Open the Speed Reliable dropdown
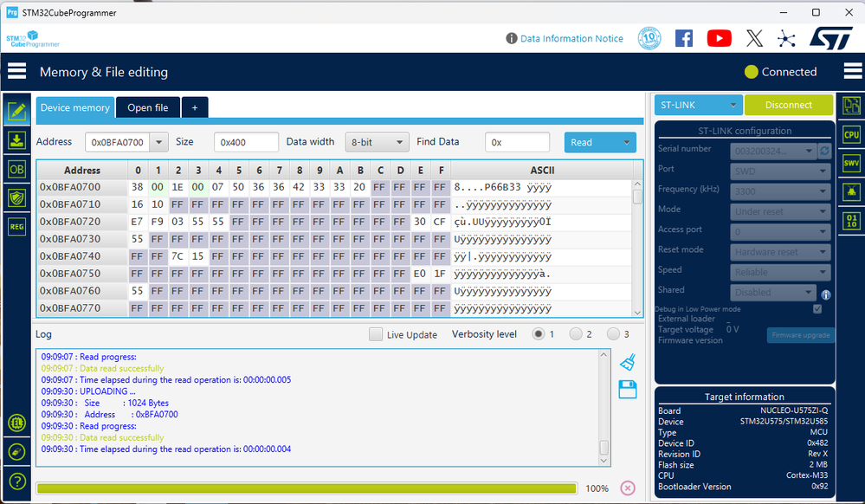This screenshot has width=865, height=504. click(781, 272)
